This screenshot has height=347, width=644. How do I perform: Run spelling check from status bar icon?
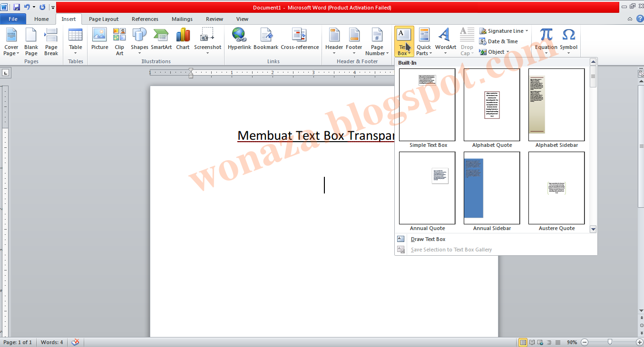[75, 342]
